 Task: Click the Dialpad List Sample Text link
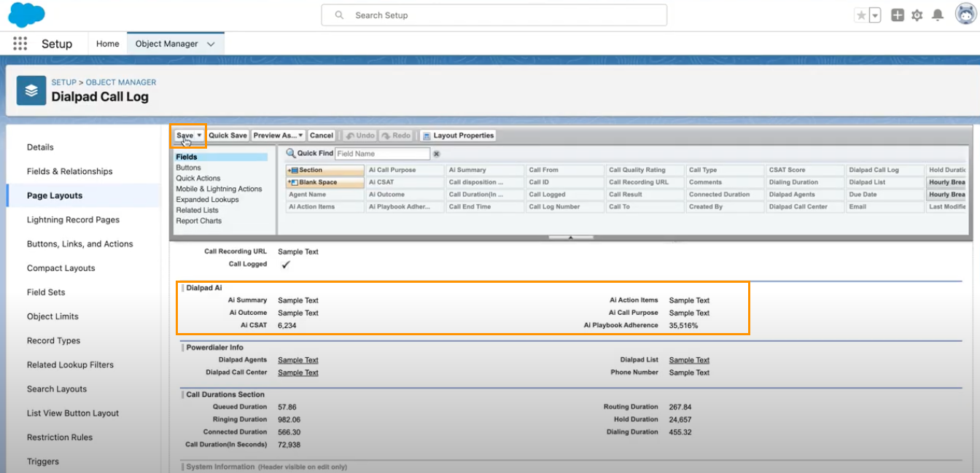pyautogui.click(x=689, y=360)
